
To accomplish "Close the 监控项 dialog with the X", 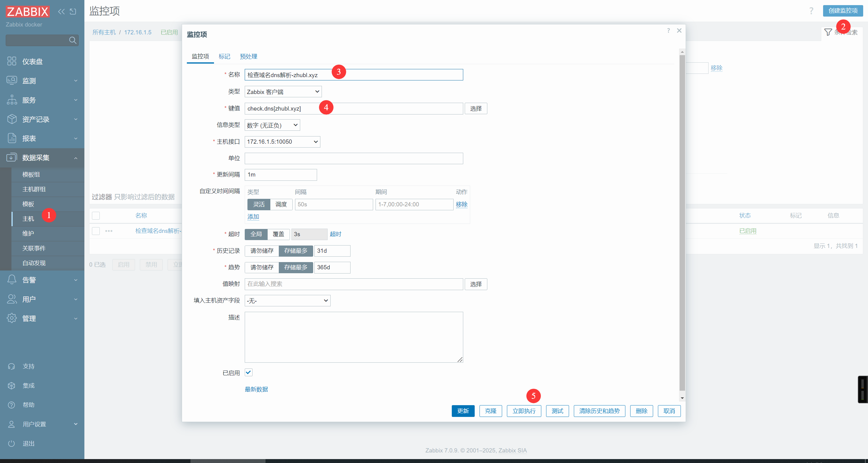I will point(679,31).
